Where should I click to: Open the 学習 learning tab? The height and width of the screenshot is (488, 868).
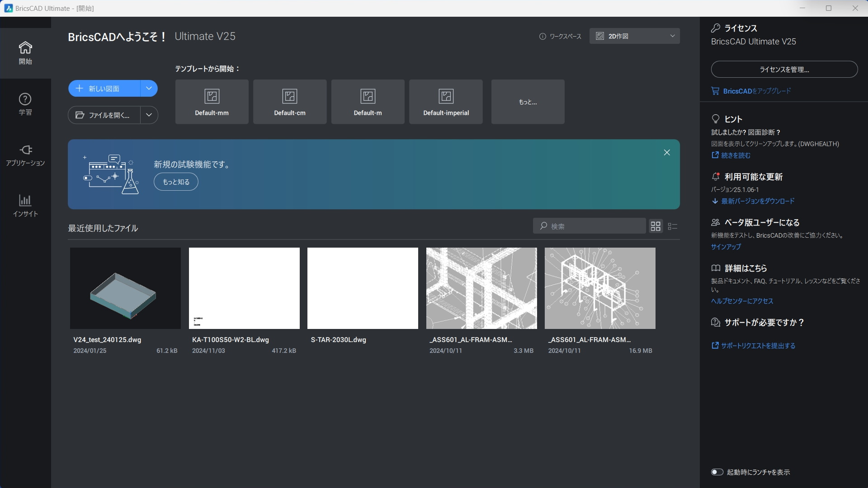(x=25, y=104)
